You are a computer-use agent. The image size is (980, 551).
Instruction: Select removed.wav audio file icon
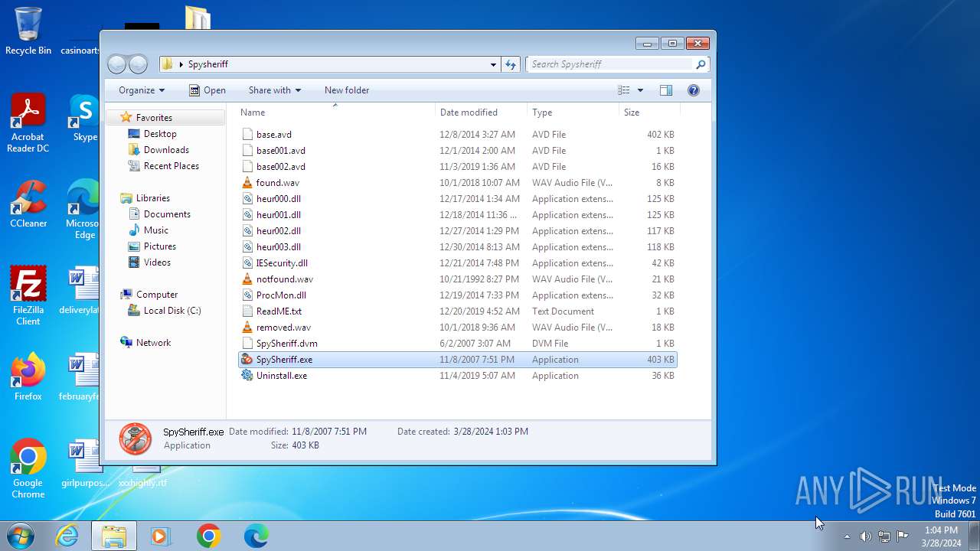point(247,328)
